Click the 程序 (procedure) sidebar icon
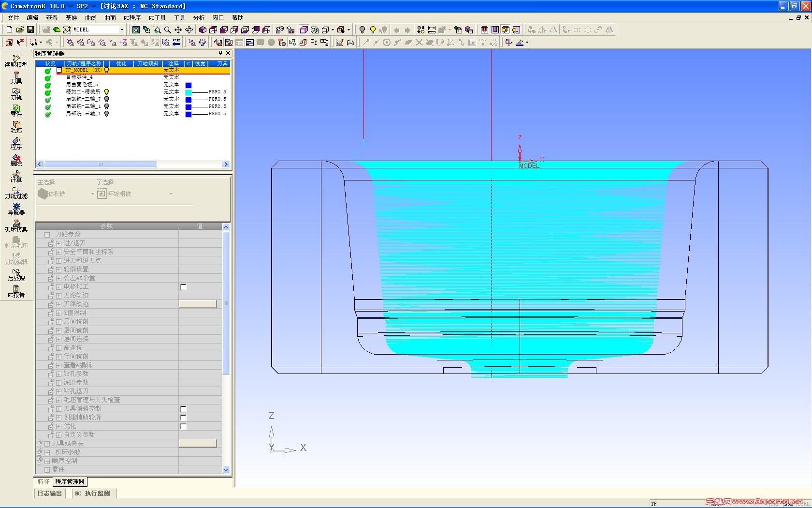812x508 pixels. [x=16, y=143]
